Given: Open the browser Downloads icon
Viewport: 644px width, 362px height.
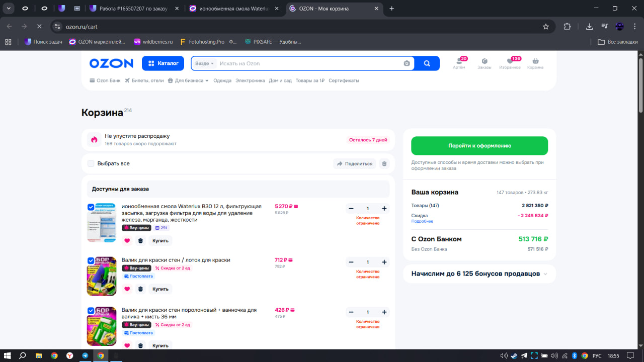Looking at the screenshot, I should 590,27.
